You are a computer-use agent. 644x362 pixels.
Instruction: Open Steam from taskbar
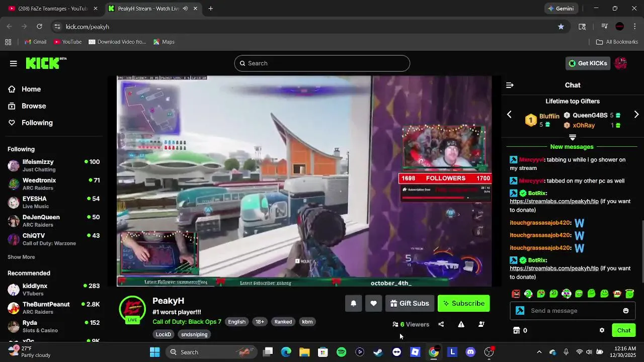coord(378,352)
